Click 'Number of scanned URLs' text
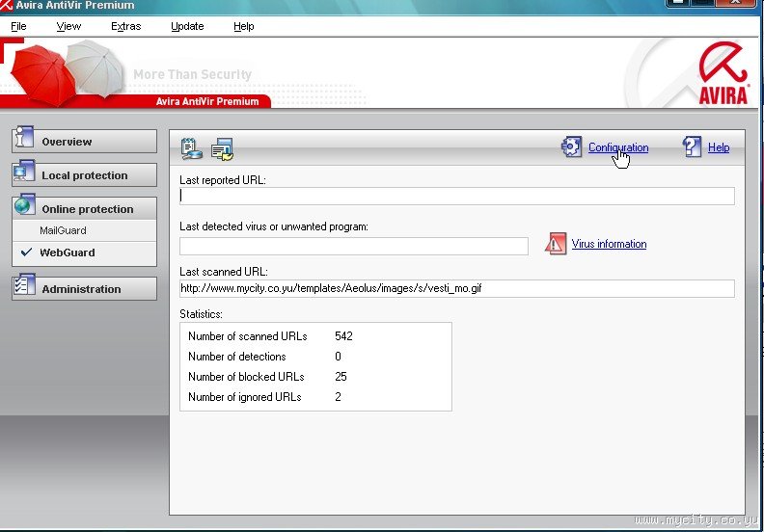This screenshot has width=764, height=532. pos(248,336)
